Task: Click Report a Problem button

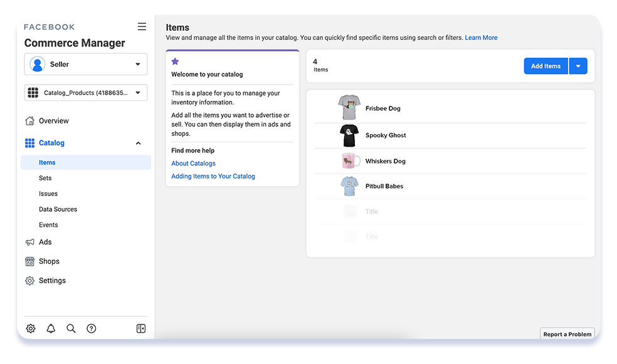Action: click(x=567, y=334)
